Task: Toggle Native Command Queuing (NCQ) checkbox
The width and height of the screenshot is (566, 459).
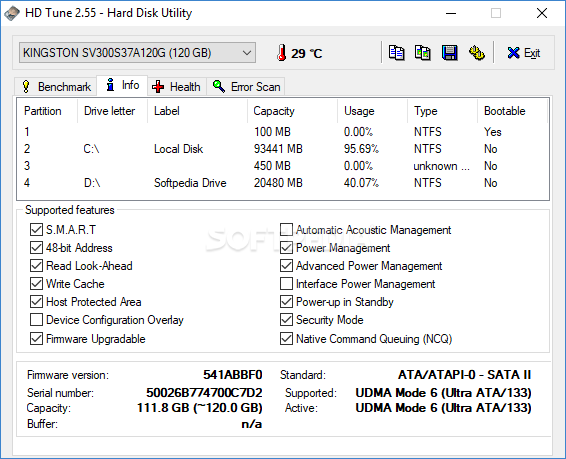Action: [286, 338]
